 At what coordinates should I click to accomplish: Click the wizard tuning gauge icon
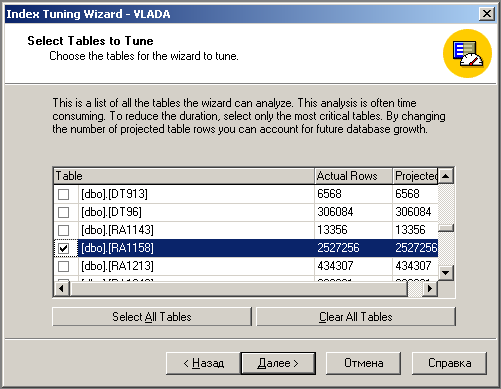coord(467,53)
